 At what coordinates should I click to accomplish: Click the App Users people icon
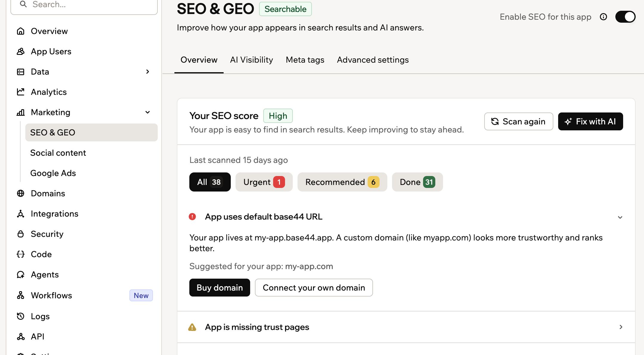[21, 51]
